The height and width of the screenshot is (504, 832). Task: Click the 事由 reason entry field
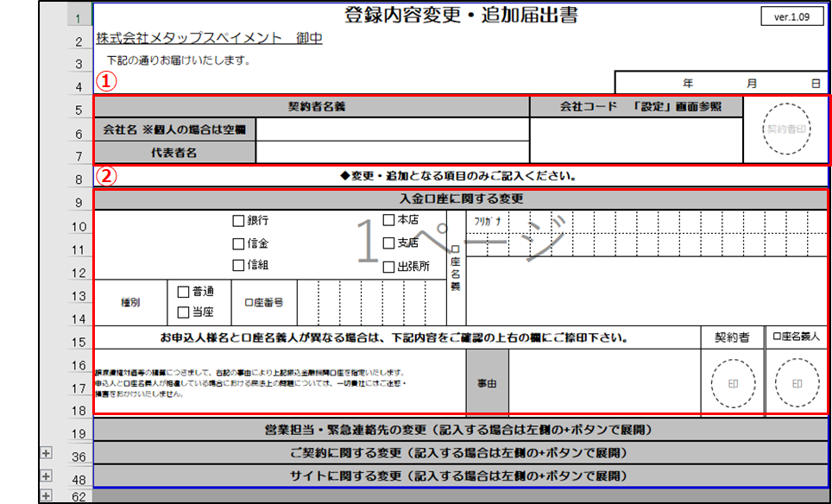click(603, 382)
